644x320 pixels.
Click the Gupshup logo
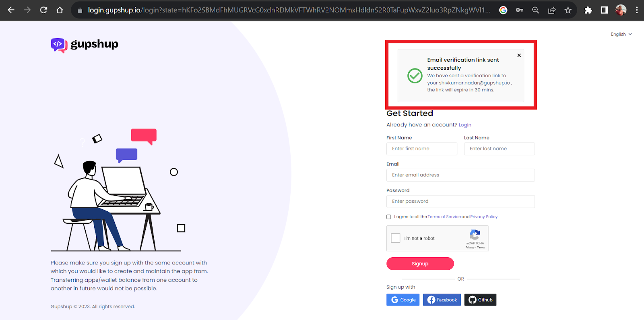(x=85, y=45)
